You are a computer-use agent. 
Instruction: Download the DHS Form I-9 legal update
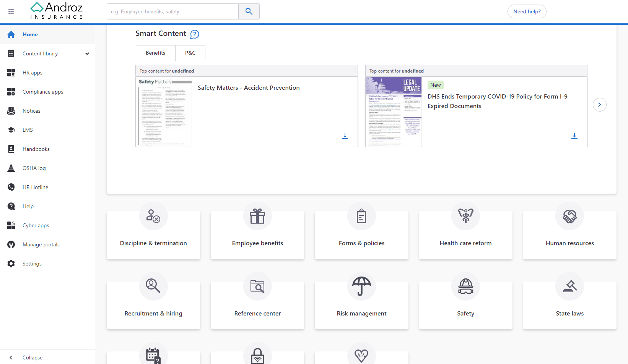pos(574,136)
